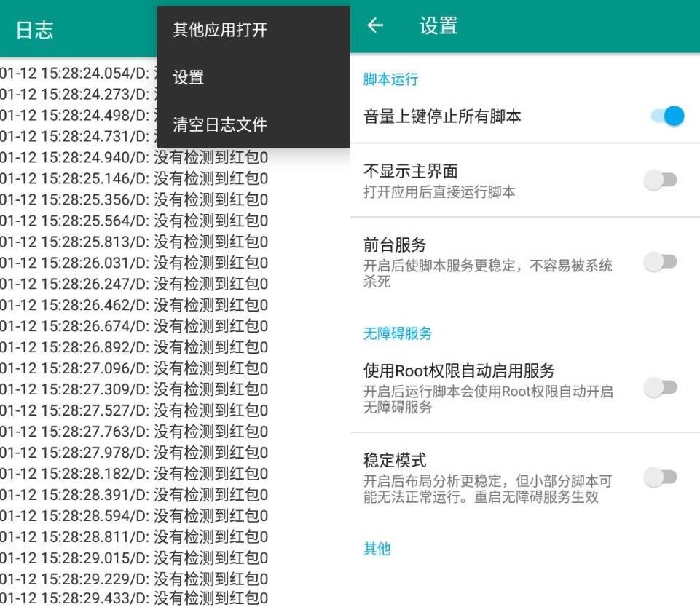Open 设置 from the popup menu
This screenshot has width=700, height=607.
189,77
